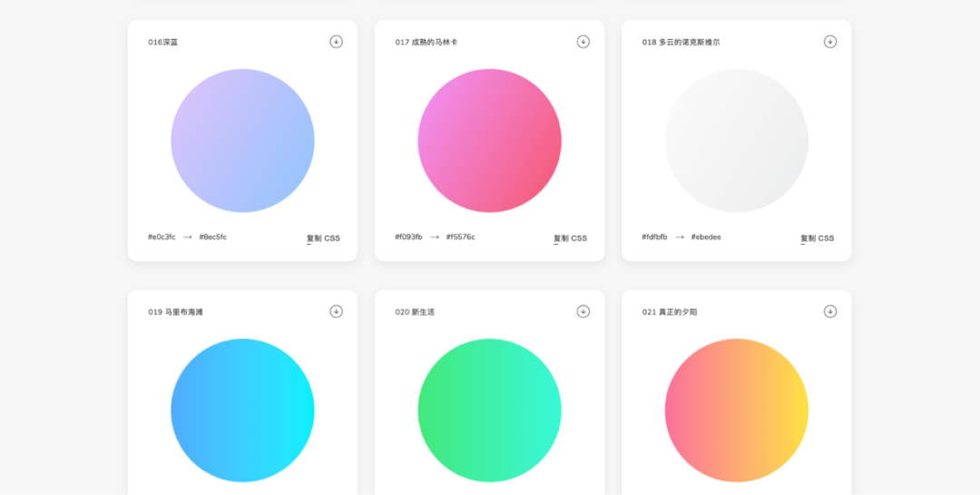Download the 019 马里布海滩 gradient
Viewport: 980px width, 495px height.
[337, 312]
